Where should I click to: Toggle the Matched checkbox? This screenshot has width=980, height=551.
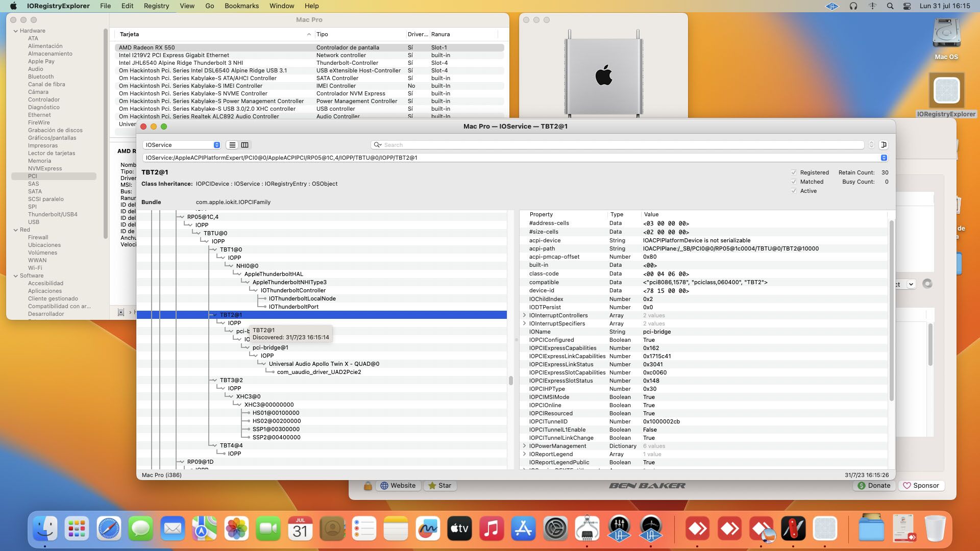tap(794, 182)
